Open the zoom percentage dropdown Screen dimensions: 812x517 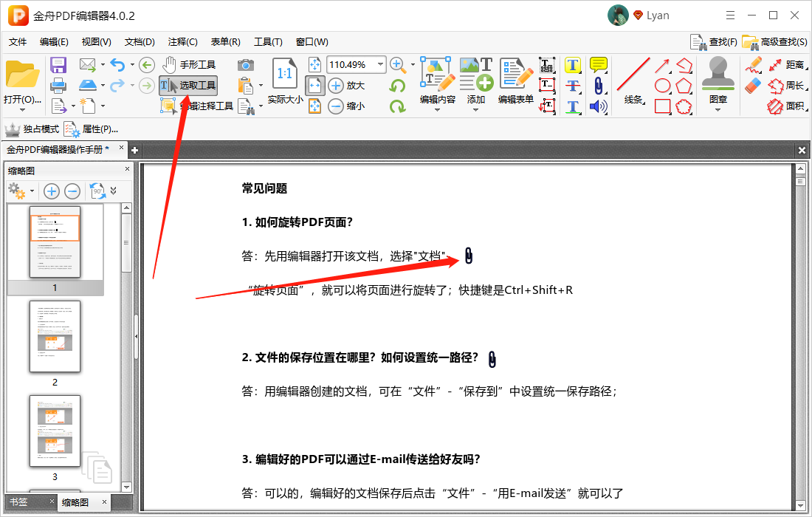tap(381, 64)
